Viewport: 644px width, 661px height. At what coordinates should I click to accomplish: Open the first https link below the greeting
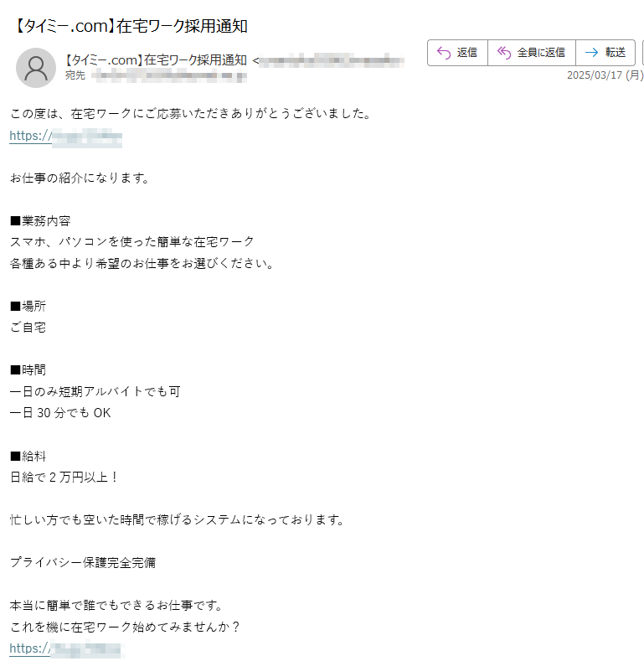click(66, 137)
